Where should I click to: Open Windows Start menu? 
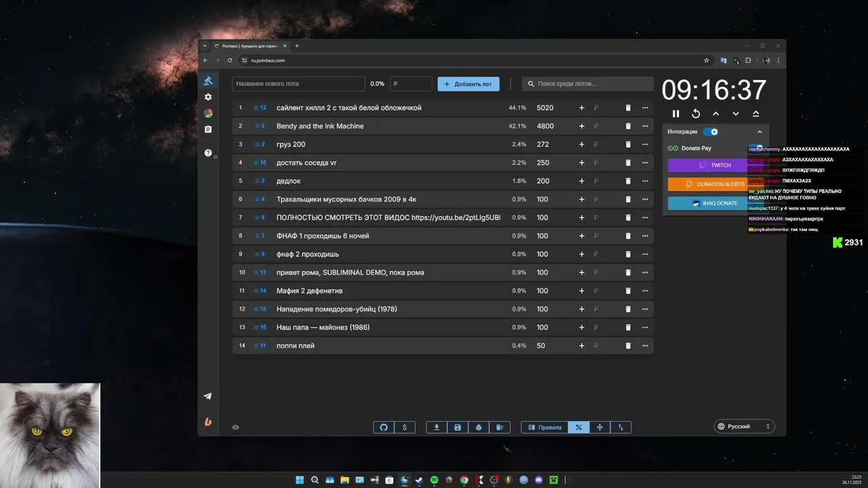[300, 480]
